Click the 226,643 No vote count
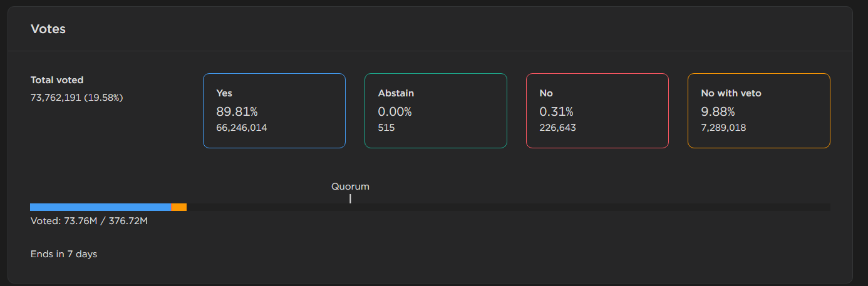Image resolution: width=868 pixels, height=286 pixels. pyautogui.click(x=557, y=128)
